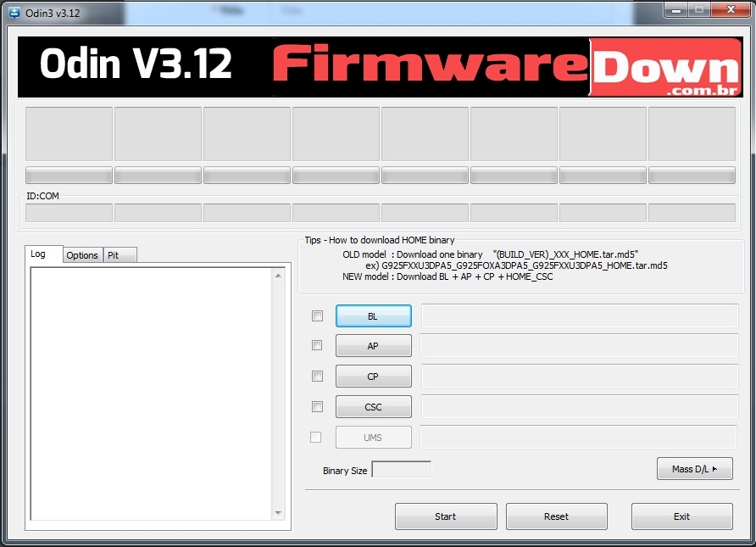The height and width of the screenshot is (547, 756).
Task: Click the Odin3 app icon in title bar
Action: 14,13
